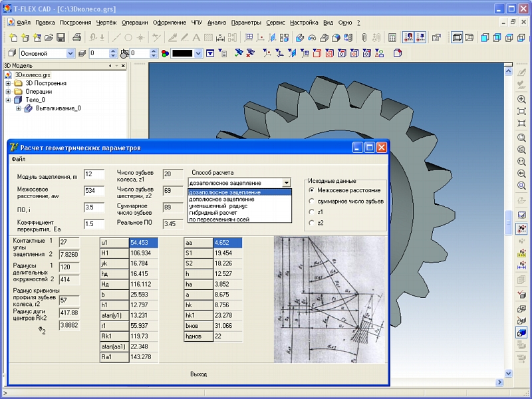Screen dimensions: 532x399
Task: Click the T-FLEX icon in menu bar
Action: coord(11,23)
